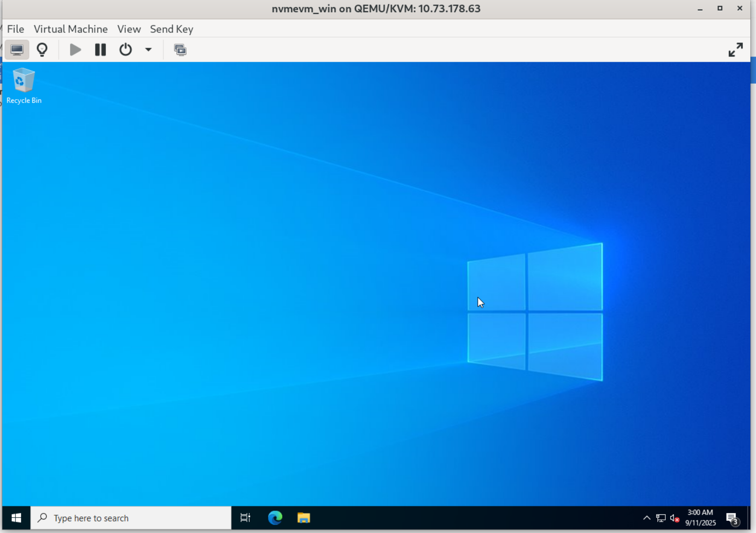Open the Virtual Machine menu
Viewport: 756px width, 533px height.
(x=71, y=29)
